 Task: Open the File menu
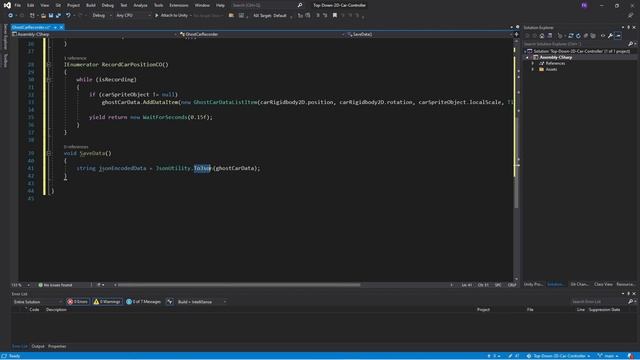click(x=17, y=5)
